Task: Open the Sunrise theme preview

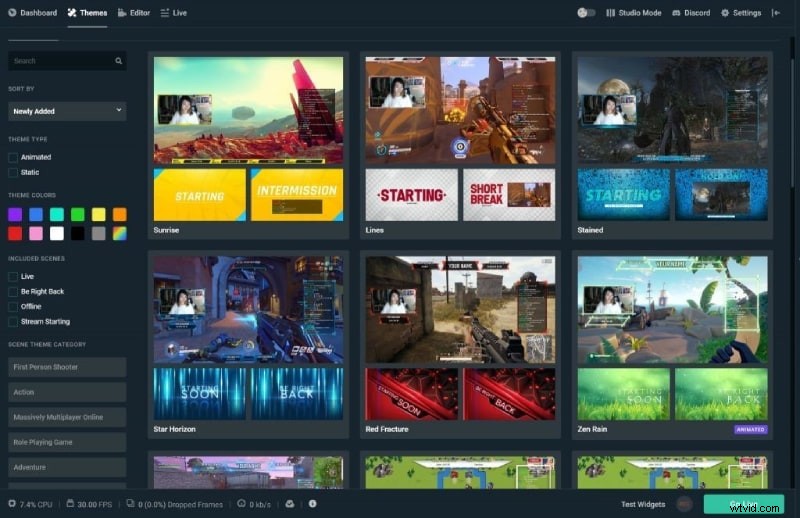Action: coord(248,110)
